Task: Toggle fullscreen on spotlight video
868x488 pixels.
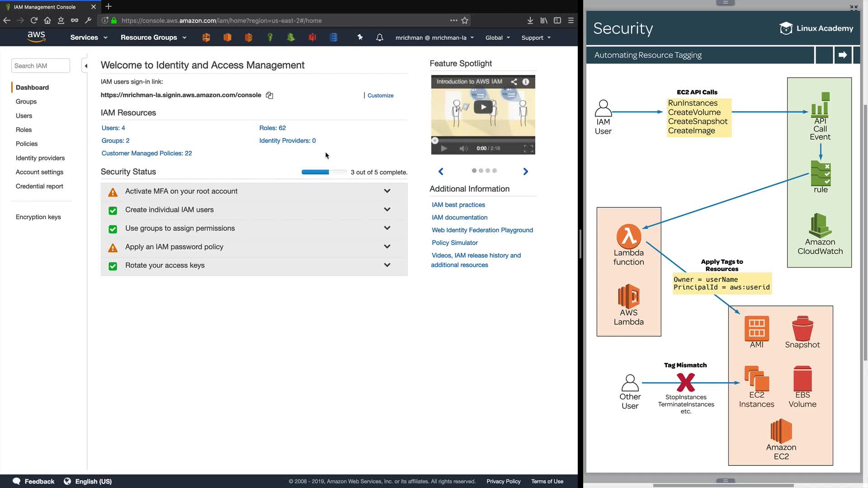Action: coord(528,149)
